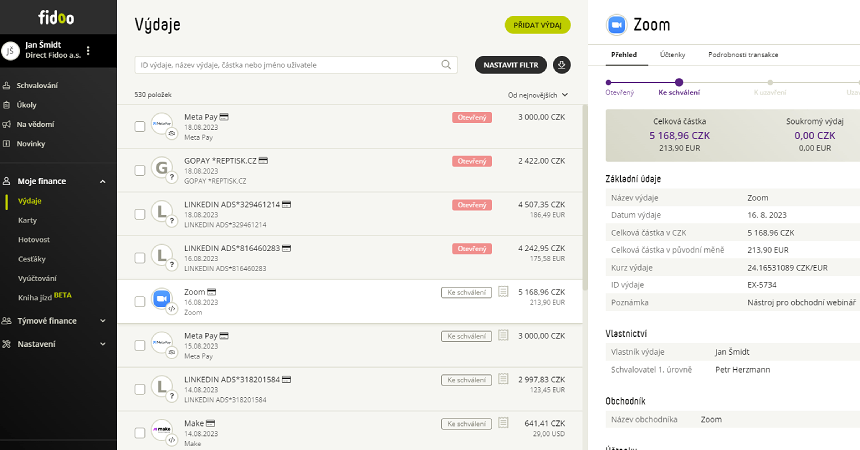Check the Meta Pay 18.08.2023 checkbox
Screen dimensions: 860x450
click(x=140, y=127)
